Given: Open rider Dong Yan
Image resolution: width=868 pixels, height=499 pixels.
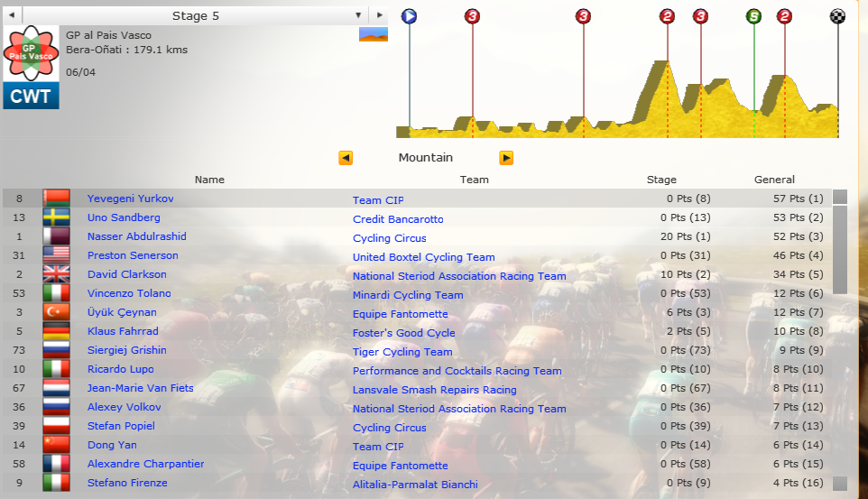Looking at the screenshot, I should (x=112, y=445).
